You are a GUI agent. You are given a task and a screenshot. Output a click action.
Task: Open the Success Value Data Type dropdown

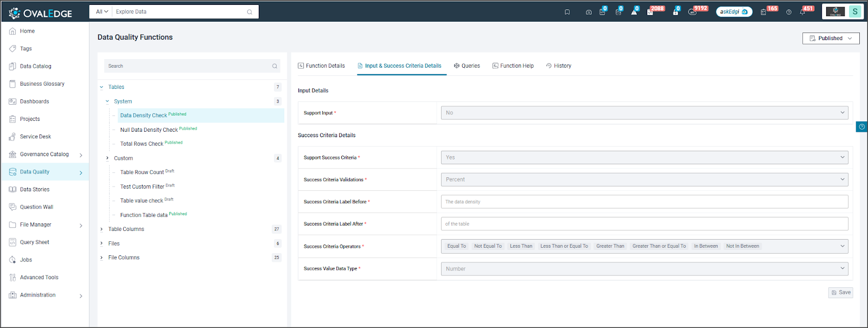(x=644, y=269)
